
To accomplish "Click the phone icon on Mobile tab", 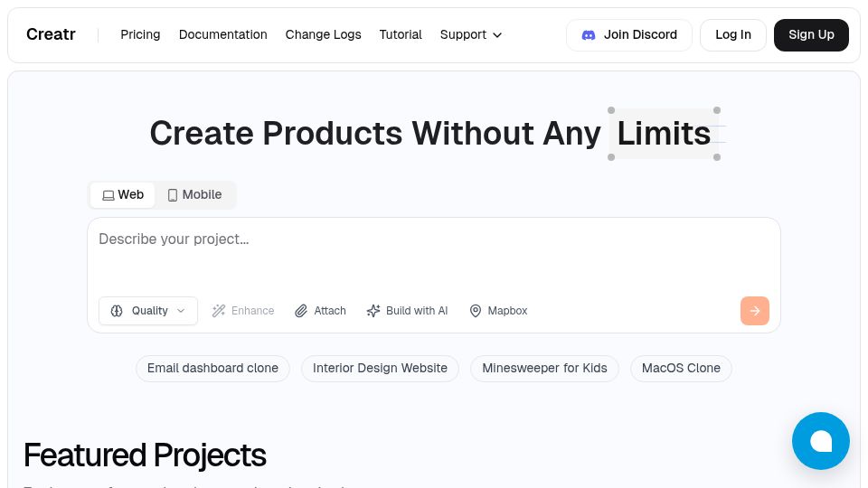I will pos(173,195).
